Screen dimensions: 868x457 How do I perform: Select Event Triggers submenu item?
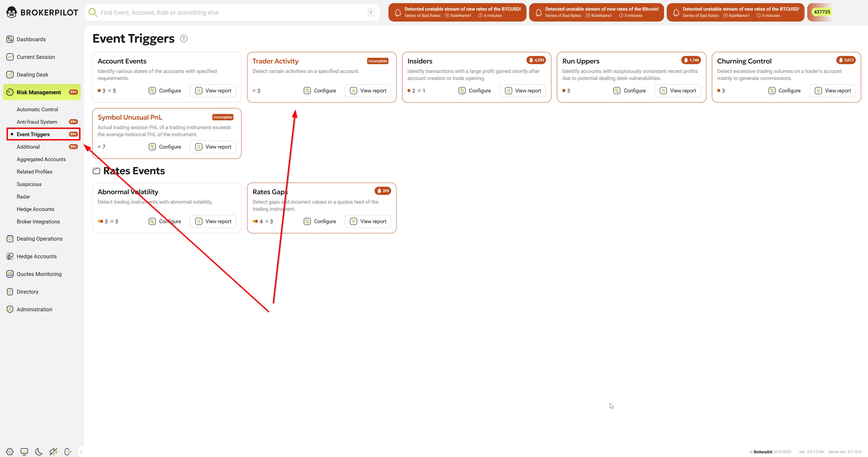tap(44, 134)
